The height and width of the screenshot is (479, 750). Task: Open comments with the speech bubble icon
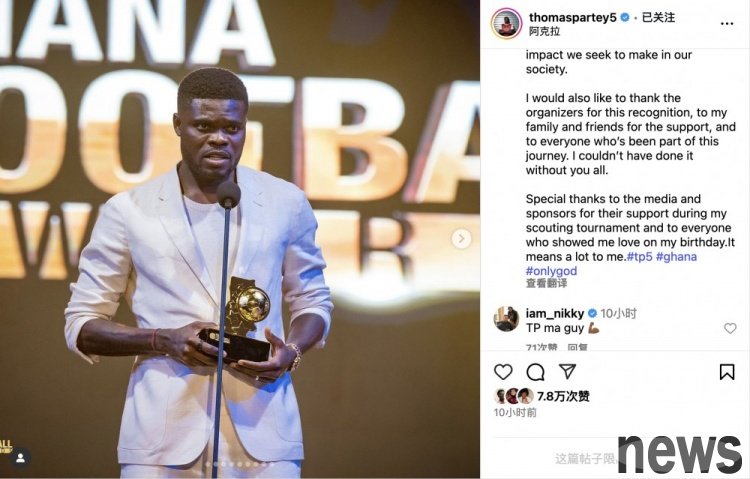(535, 372)
